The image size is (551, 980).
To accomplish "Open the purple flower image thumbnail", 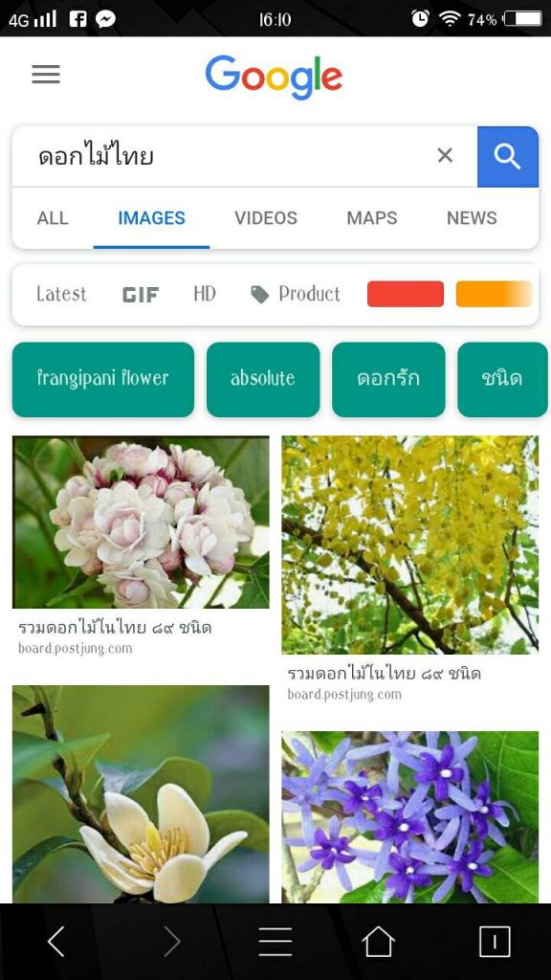I will pyautogui.click(x=409, y=817).
